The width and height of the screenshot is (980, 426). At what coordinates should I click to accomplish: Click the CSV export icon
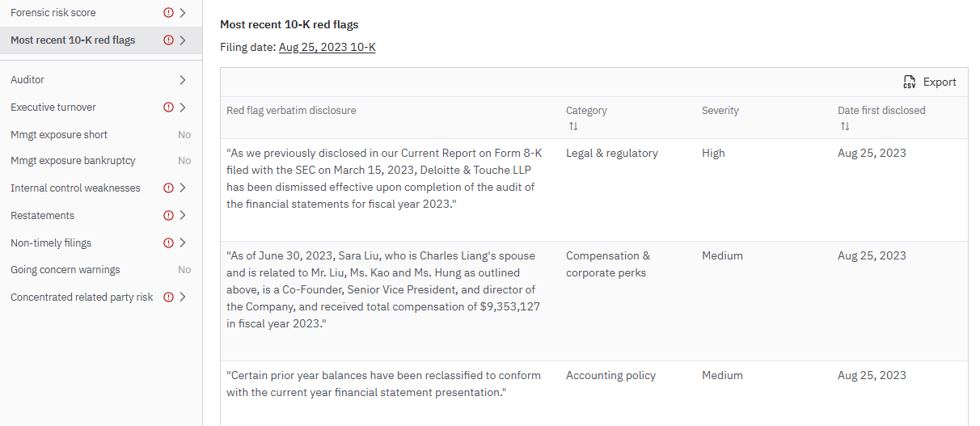(910, 82)
